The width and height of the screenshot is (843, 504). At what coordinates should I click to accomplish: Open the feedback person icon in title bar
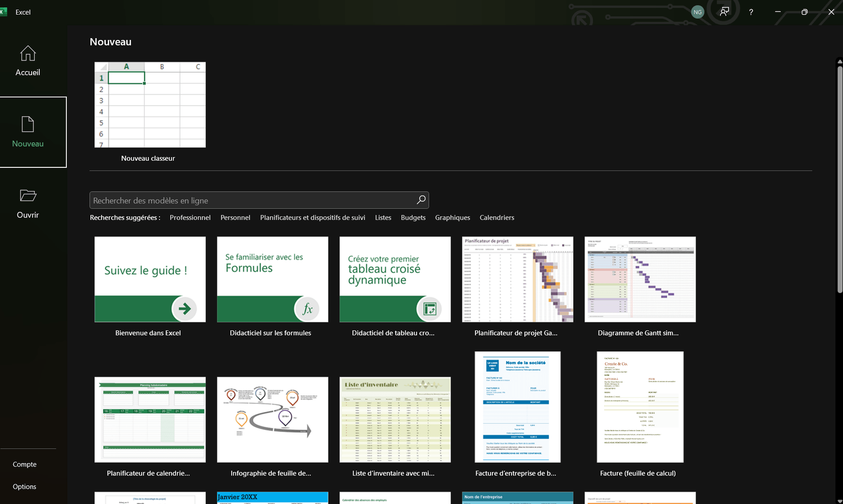coord(724,11)
